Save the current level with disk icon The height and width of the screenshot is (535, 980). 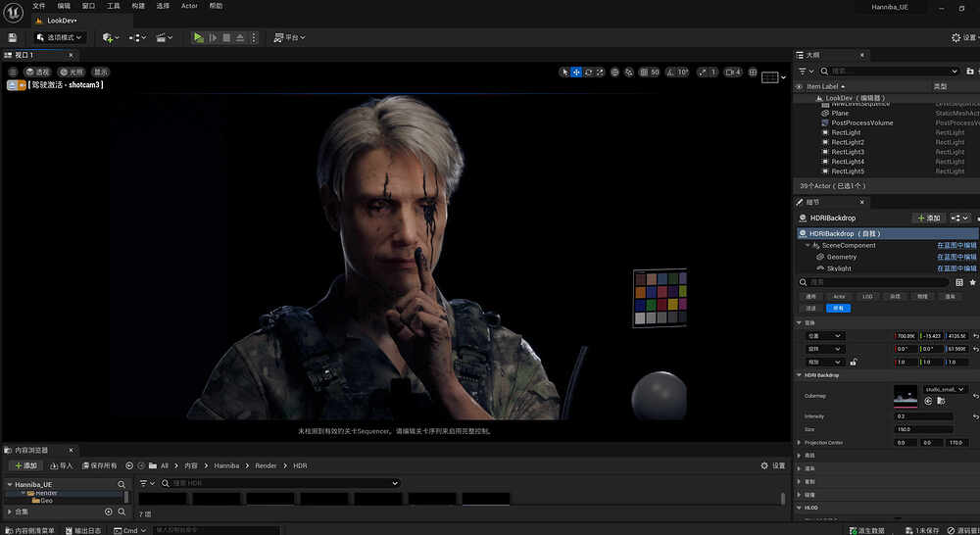click(x=12, y=37)
